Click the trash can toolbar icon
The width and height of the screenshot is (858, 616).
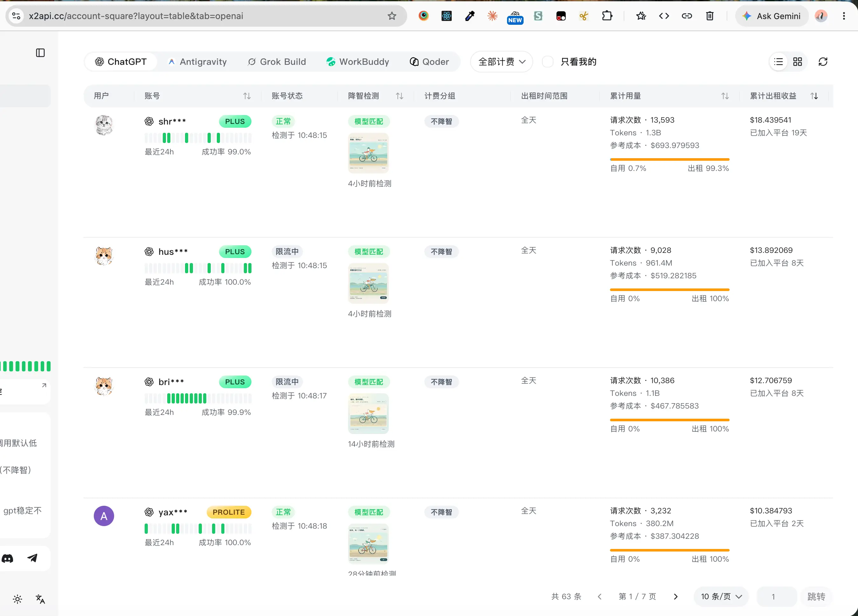coord(710,16)
